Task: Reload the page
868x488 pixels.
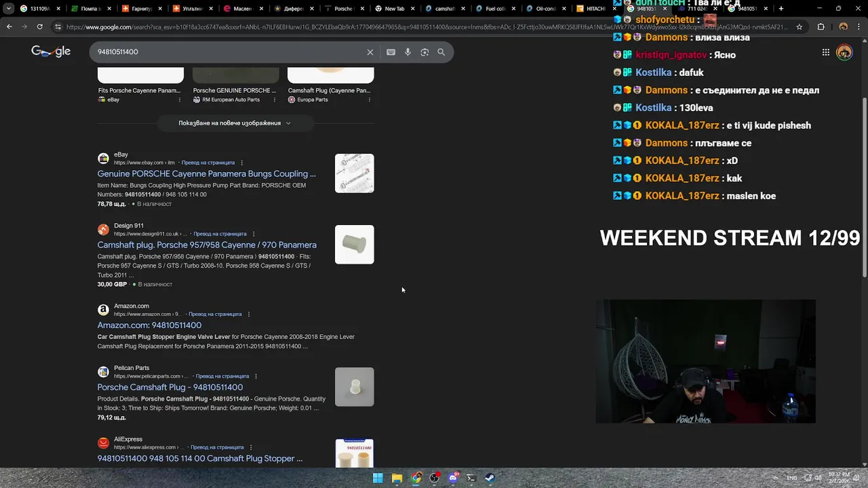Action: click(x=40, y=27)
